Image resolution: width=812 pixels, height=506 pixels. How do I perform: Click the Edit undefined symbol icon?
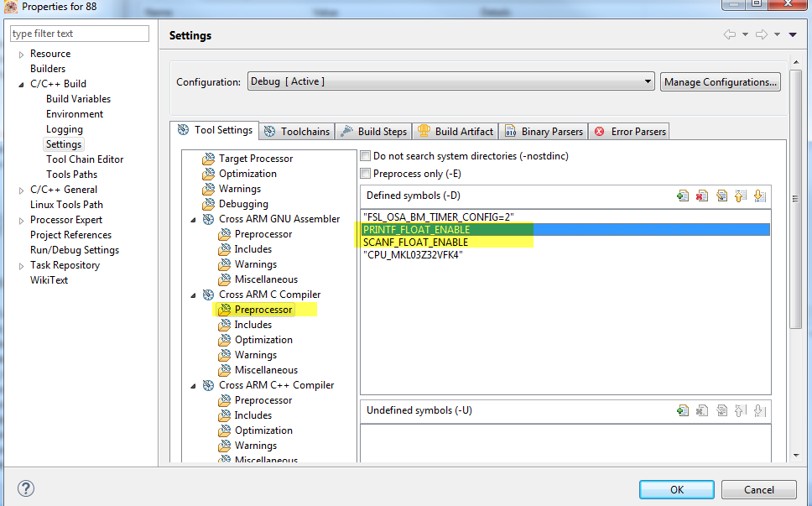(721, 410)
